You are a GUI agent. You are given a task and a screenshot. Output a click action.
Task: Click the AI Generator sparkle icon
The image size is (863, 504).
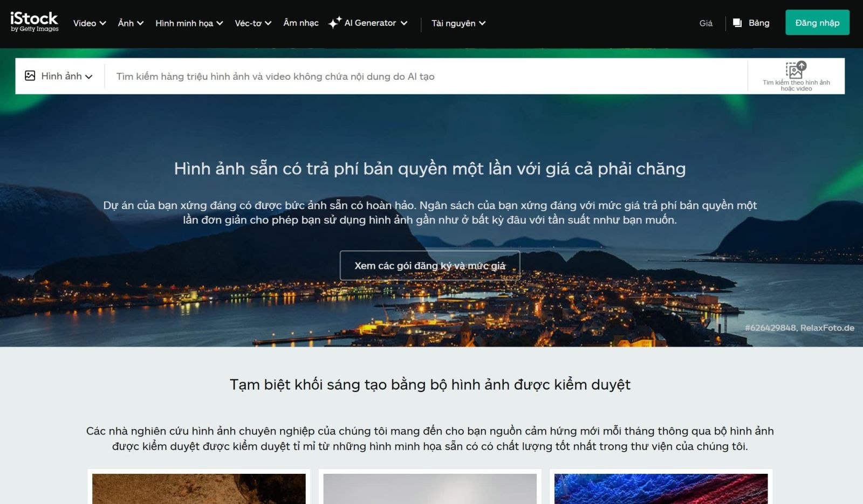coord(334,23)
